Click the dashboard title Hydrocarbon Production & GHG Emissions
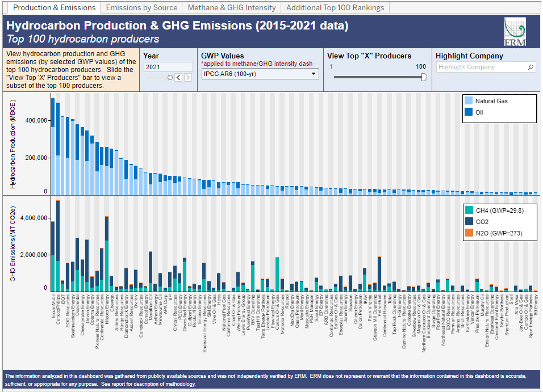Image resolution: width=543 pixels, height=392 pixels. [x=177, y=26]
